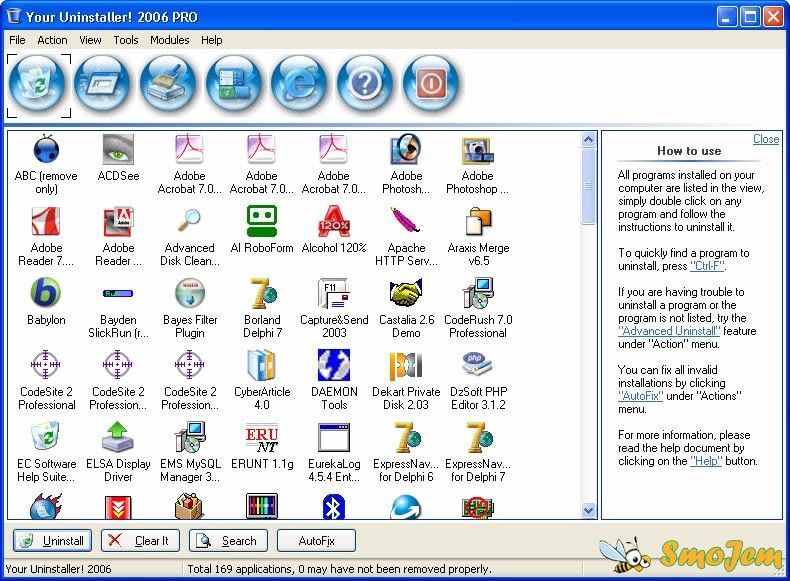This screenshot has height=581, width=790.
Task: Follow the "Ctrl-F" link
Action: point(707,266)
